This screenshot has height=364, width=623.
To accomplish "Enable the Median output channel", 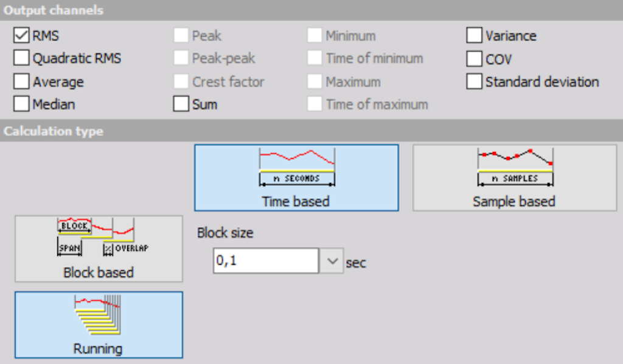I will pyautogui.click(x=21, y=104).
